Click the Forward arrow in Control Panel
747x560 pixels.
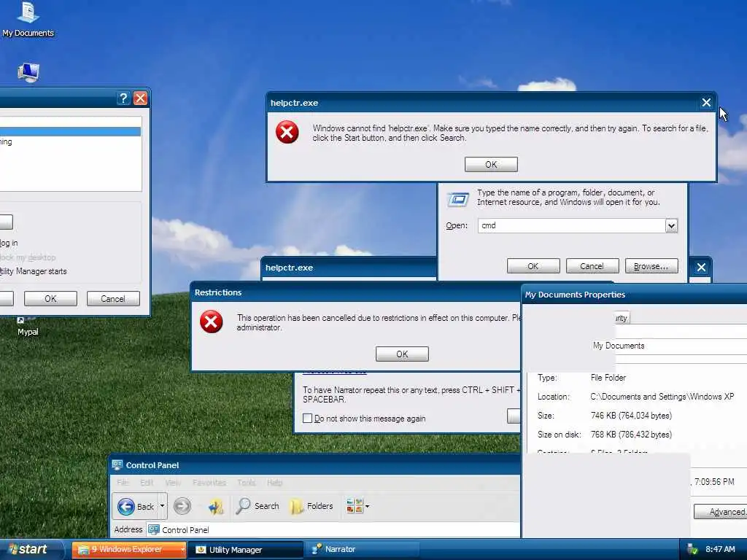click(x=182, y=506)
